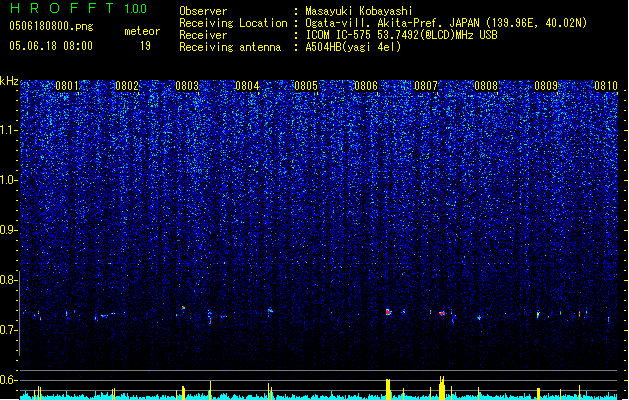Click observer name Masayuki Kobayashi
Screen dimensions: 629x400
(x=358, y=11)
